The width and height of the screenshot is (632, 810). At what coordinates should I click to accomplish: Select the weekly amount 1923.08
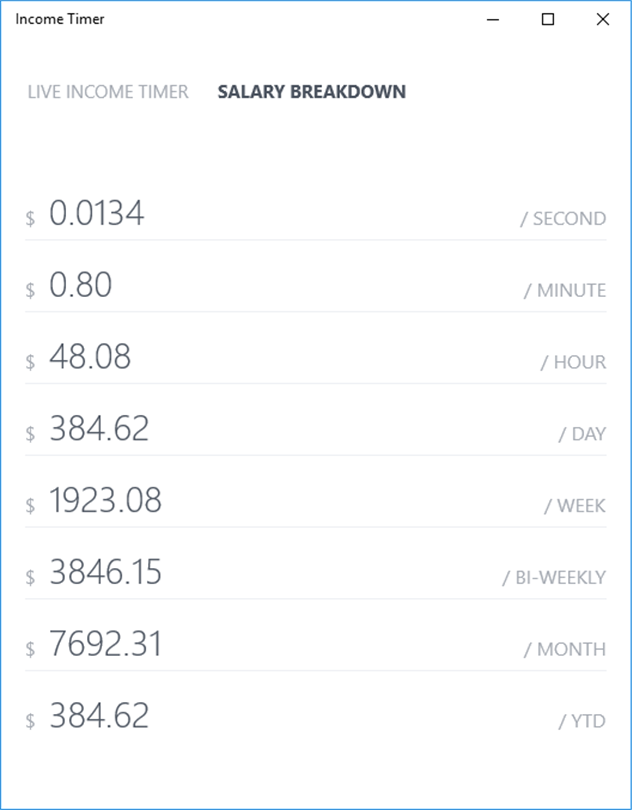pos(105,501)
